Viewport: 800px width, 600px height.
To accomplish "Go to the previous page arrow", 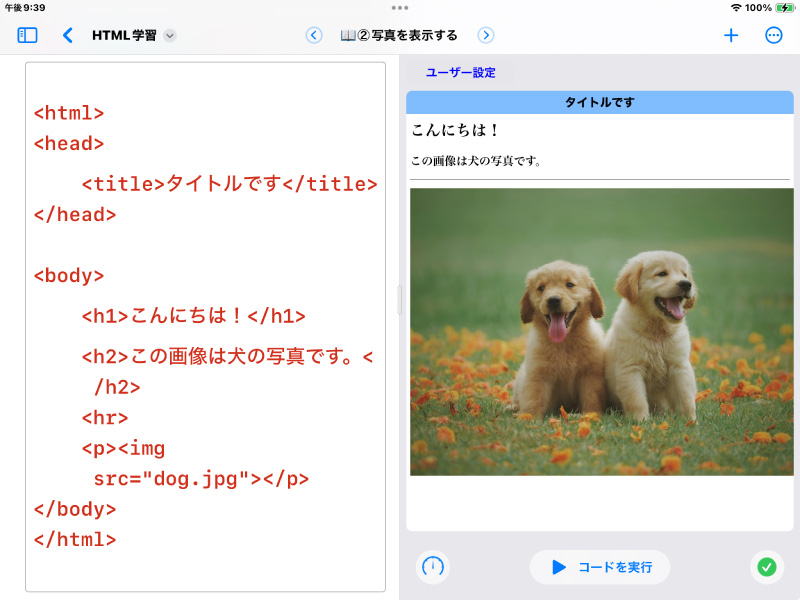I will point(314,35).
